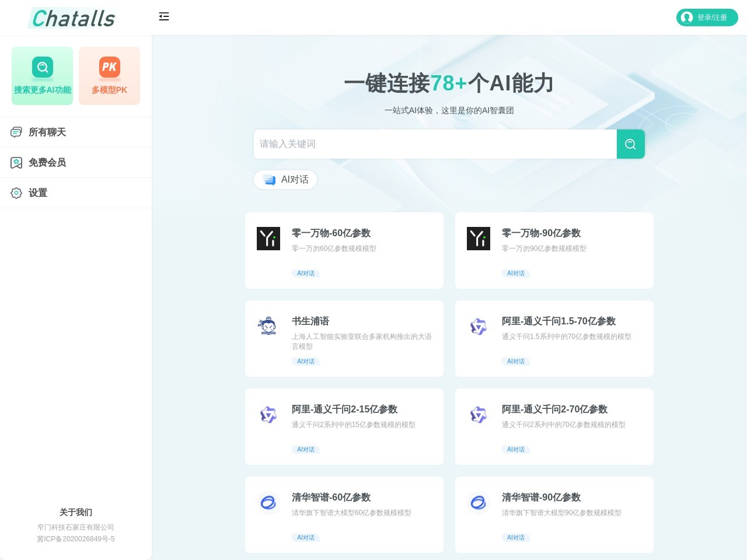Open the 阿里-通义千问2-15亿参数 model card
Image resolution: width=747 pixels, height=560 pixels.
click(x=344, y=426)
